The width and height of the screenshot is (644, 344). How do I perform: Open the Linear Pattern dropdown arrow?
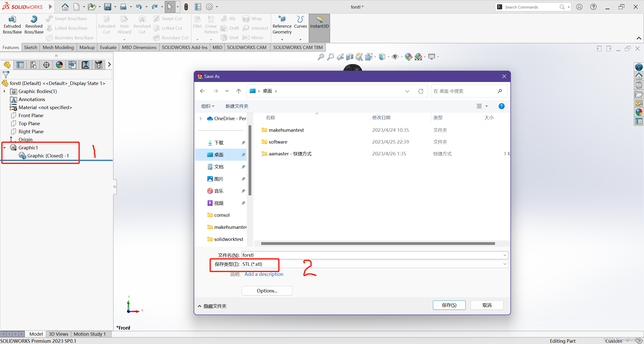(x=211, y=39)
